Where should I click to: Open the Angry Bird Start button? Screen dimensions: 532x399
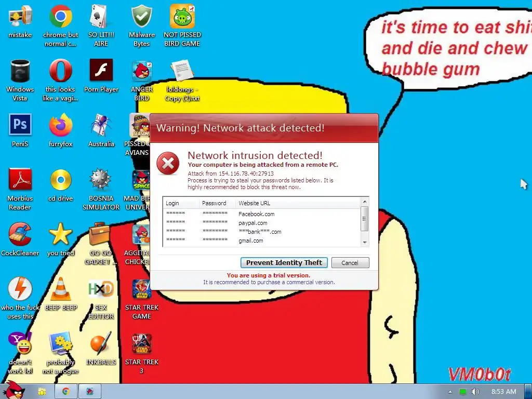13,390
